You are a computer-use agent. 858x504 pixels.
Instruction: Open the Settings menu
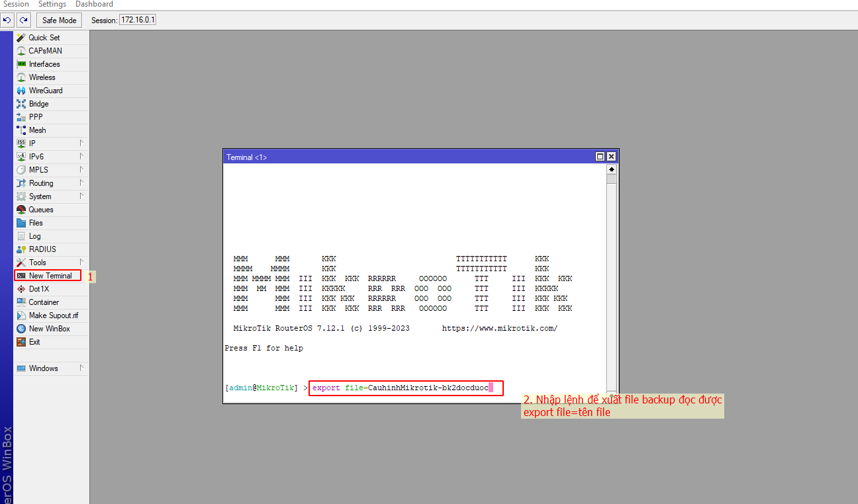point(52,4)
